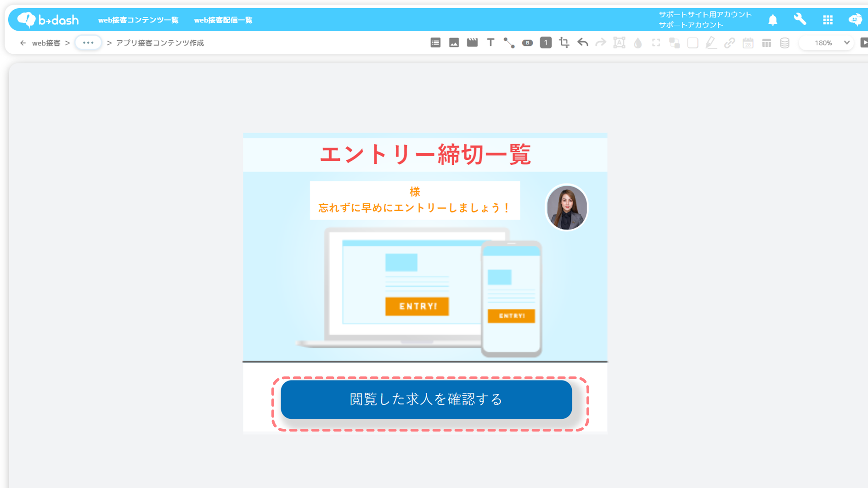The width and height of the screenshot is (868, 488).
Task: Click the fit-to-frame brackets icon
Action: (656, 43)
